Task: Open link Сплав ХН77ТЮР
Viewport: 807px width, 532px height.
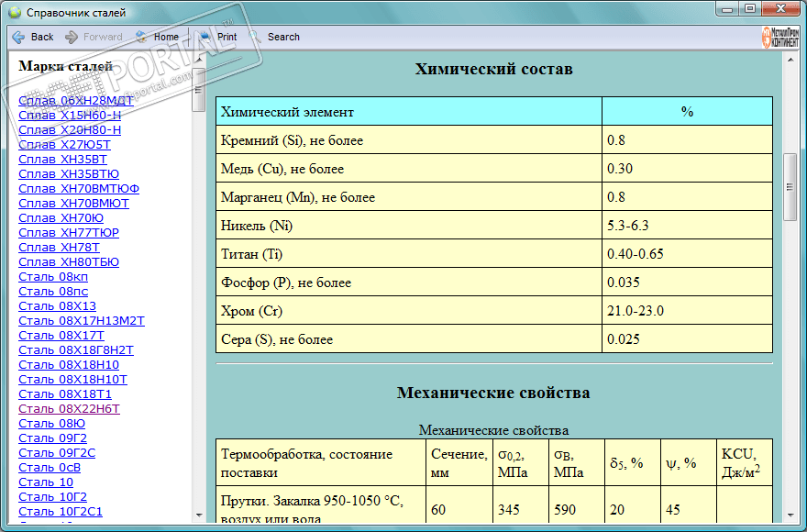Action: (69, 232)
